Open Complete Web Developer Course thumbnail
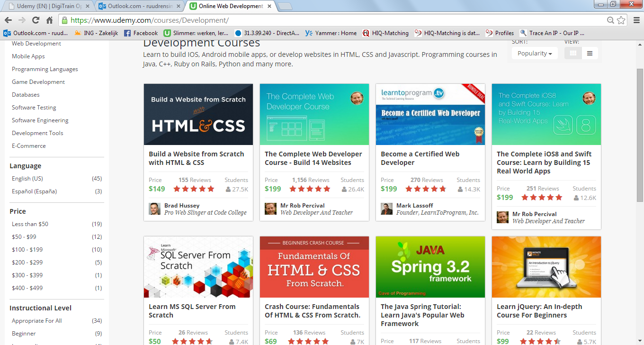This screenshot has height=345, width=644. pyautogui.click(x=314, y=114)
